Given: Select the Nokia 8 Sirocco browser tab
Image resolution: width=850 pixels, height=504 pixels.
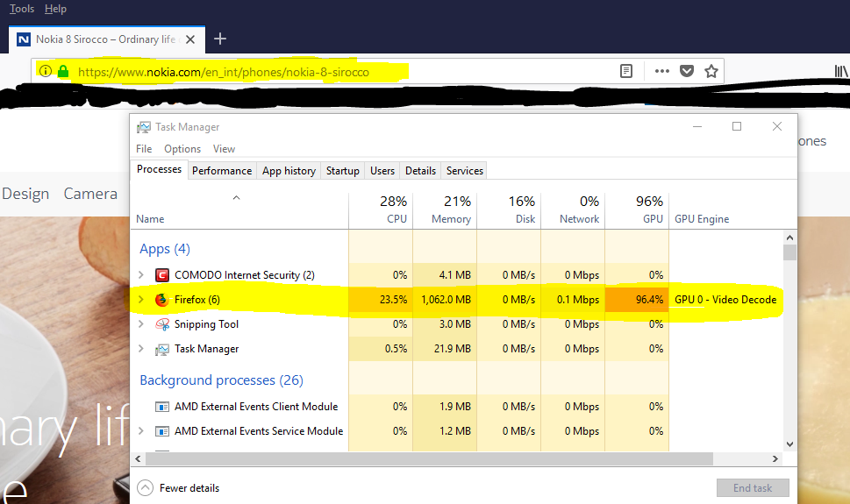Looking at the screenshot, I should click(106, 39).
